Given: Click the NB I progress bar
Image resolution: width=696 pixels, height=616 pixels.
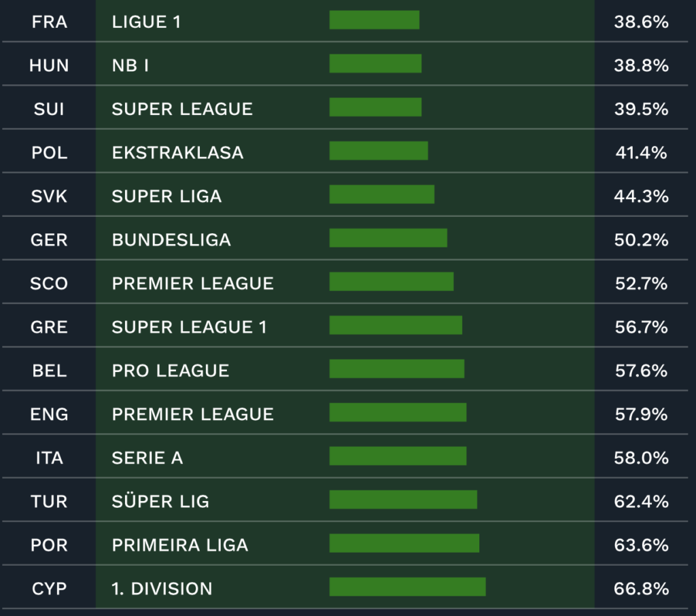Looking at the screenshot, I should point(375,63).
